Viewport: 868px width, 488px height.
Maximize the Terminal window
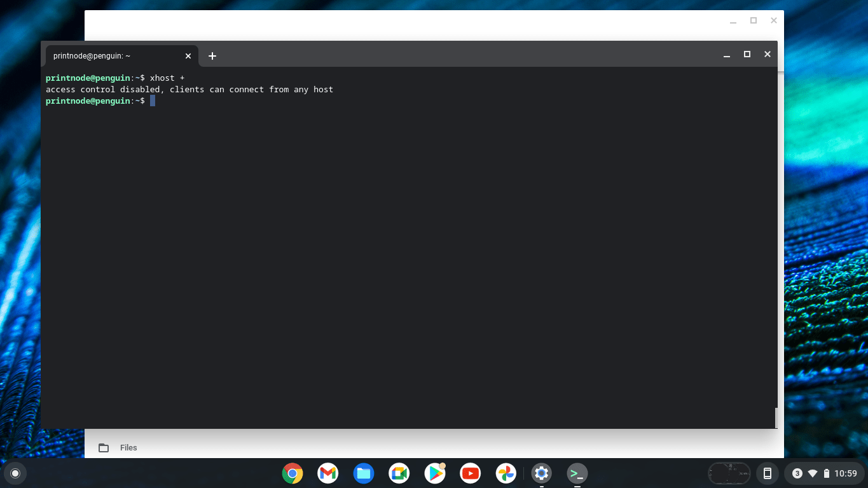pos(747,54)
